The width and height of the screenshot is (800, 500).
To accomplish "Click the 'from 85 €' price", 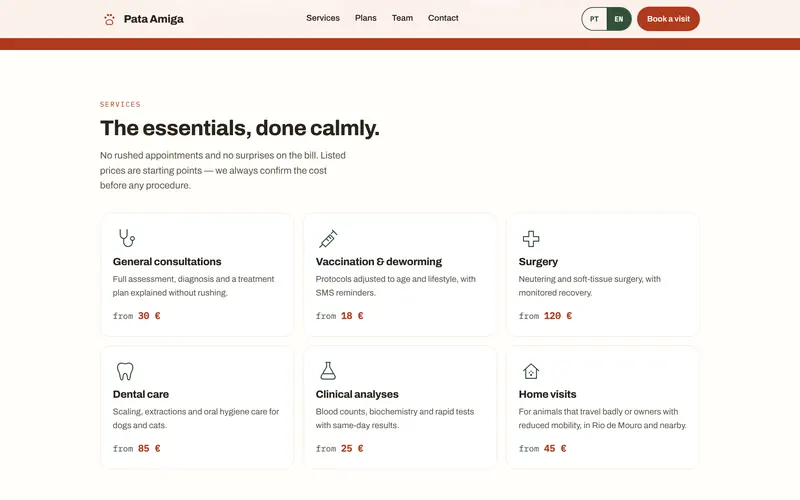I will [137, 448].
